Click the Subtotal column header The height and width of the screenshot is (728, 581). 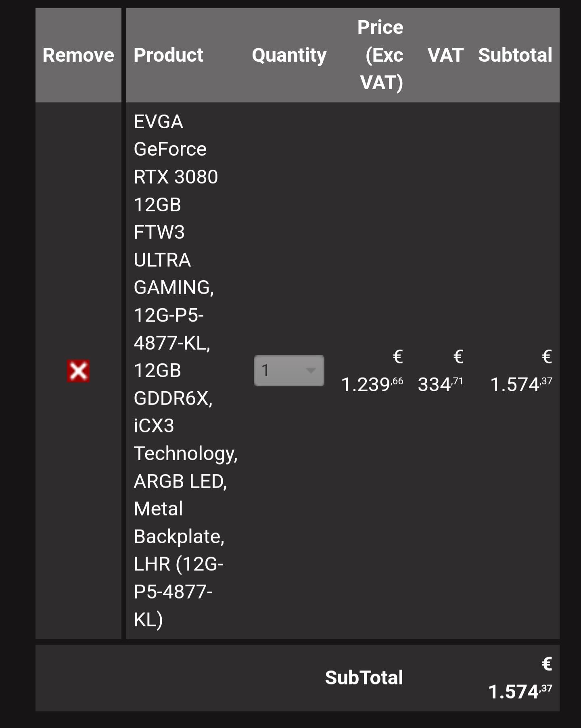click(515, 55)
